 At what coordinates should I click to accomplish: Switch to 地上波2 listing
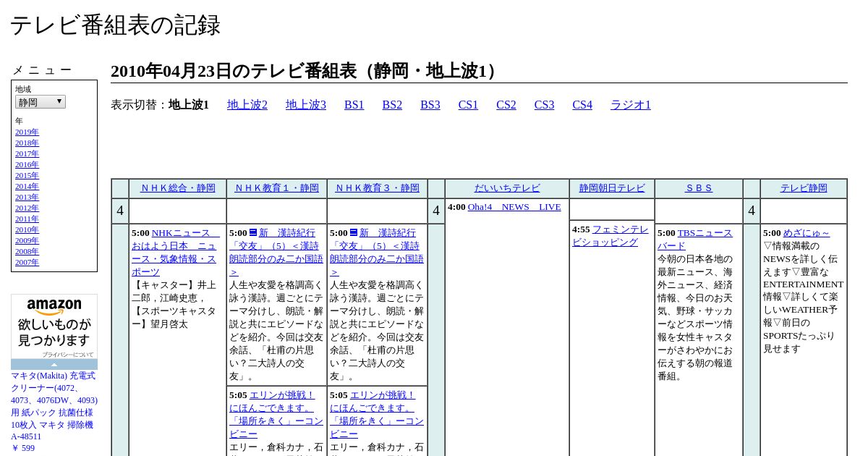click(x=247, y=105)
